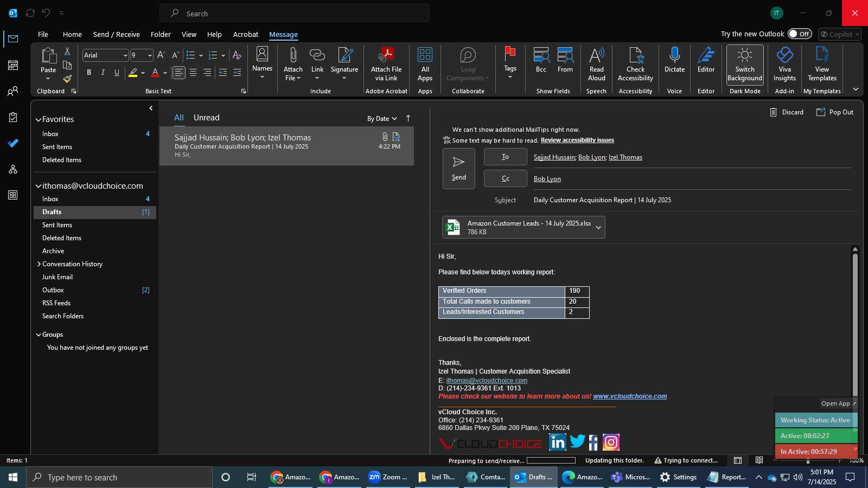Click the top Search box
The width and height of the screenshot is (868, 488).
pyautogui.click(x=295, y=13)
